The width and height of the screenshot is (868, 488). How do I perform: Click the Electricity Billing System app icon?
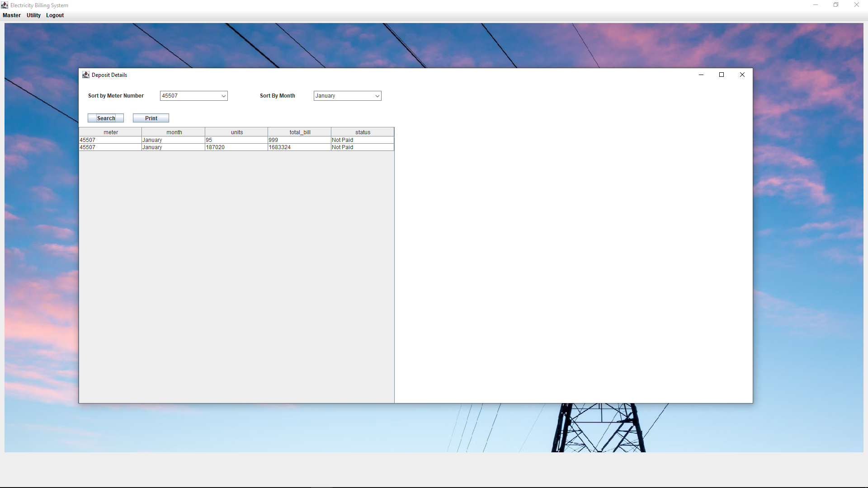click(5, 5)
